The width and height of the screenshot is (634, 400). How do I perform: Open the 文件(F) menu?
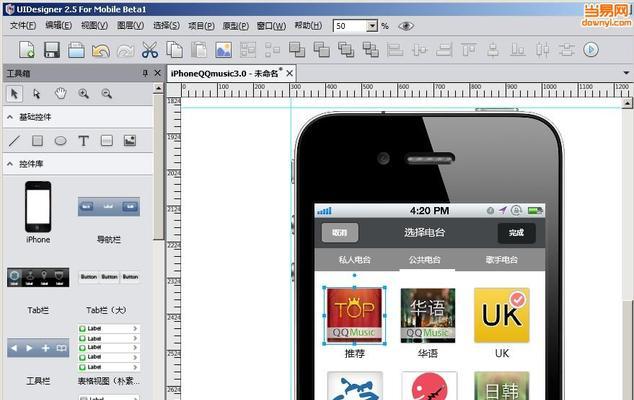pyautogui.click(x=23, y=25)
